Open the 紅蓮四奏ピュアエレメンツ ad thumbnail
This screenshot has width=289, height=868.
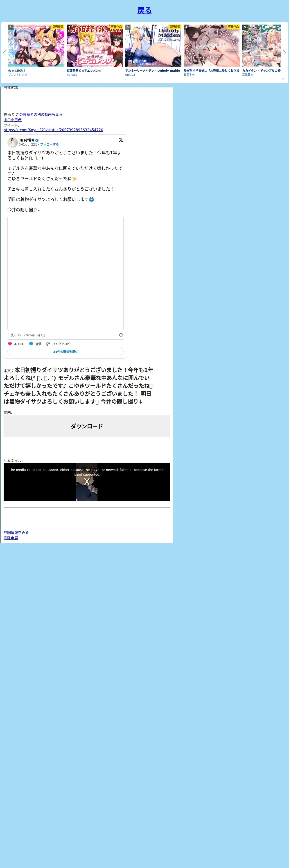tap(95, 46)
